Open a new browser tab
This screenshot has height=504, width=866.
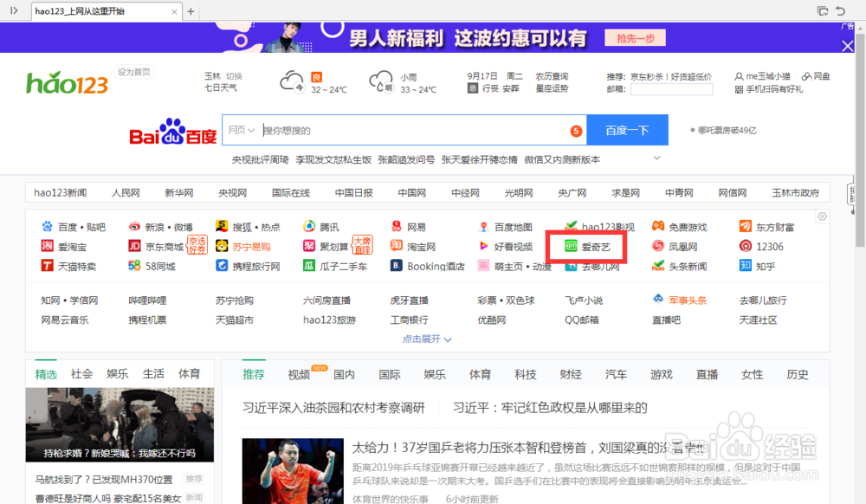191,11
